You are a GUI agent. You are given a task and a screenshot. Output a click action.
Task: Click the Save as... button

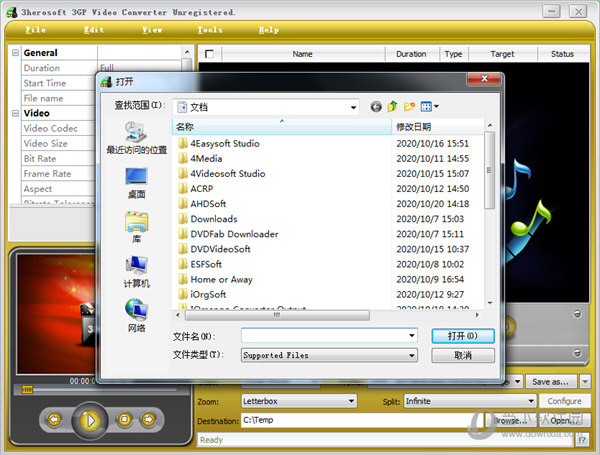coord(550,382)
